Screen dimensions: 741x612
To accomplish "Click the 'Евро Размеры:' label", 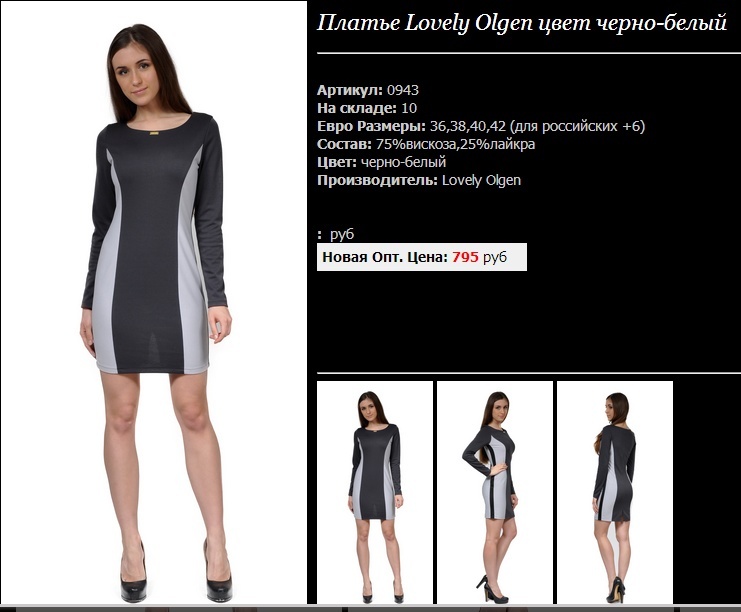I will 371,126.
